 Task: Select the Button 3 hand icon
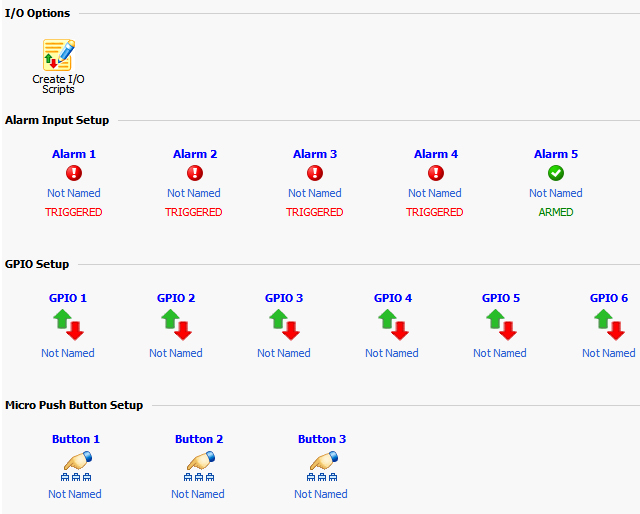[322, 463]
